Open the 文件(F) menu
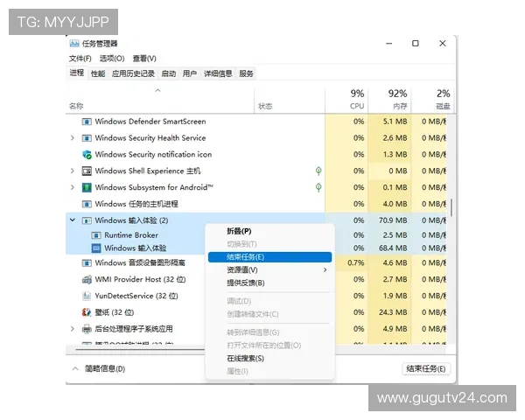525x420 pixels. click(80, 59)
